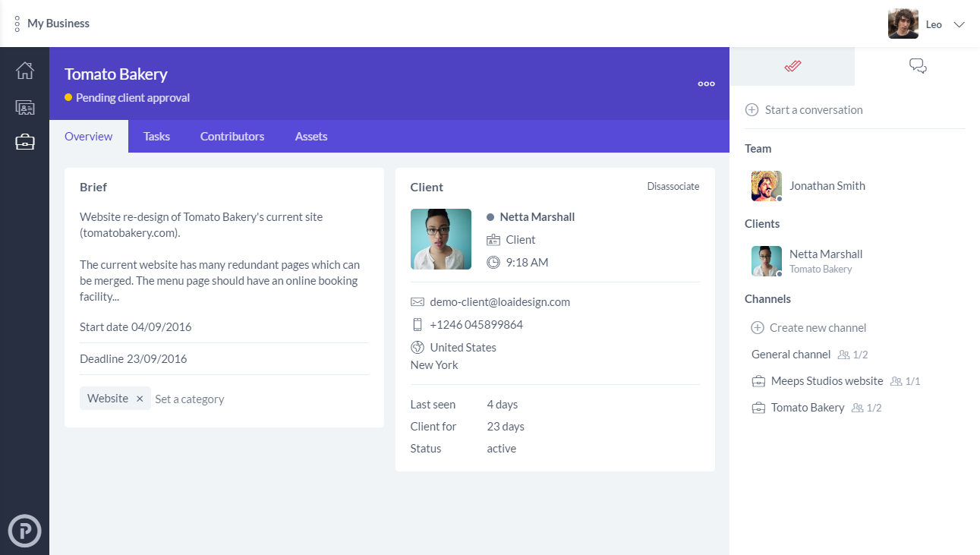Click plus icon beside Create new channel

[757, 327]
